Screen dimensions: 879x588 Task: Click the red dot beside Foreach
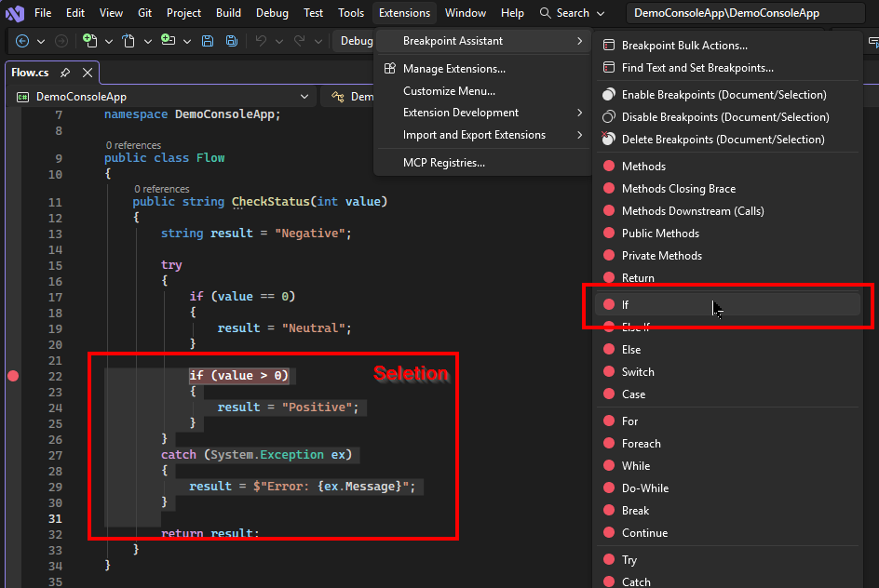coord(609,443)
